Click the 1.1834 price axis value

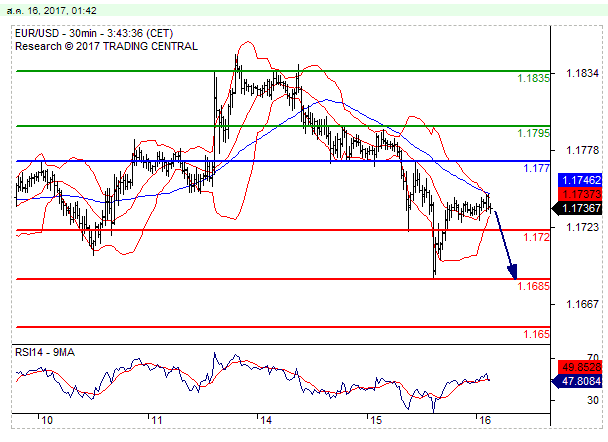pyautogui.click(x=582, y=73)
